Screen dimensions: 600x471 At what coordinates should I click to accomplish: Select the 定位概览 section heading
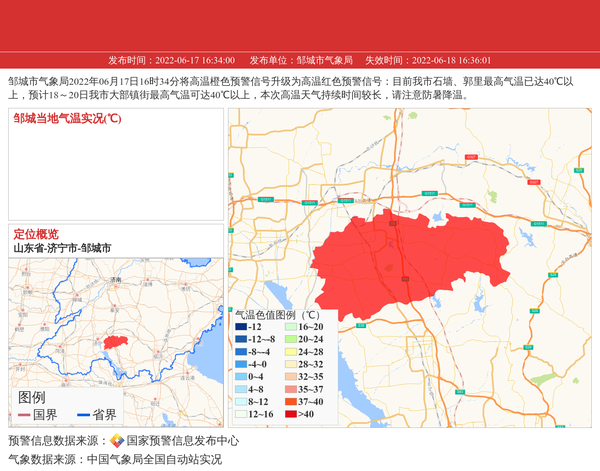(36, 234)
